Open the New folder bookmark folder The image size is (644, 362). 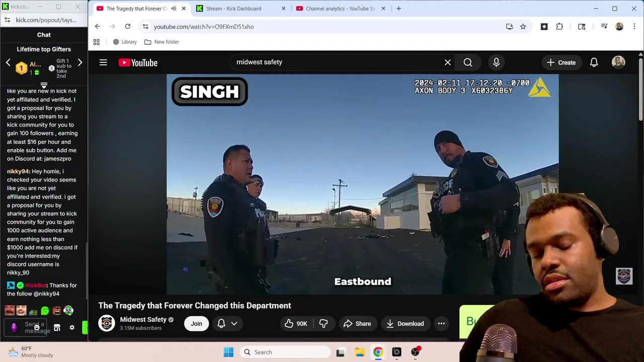click(162, 42)
